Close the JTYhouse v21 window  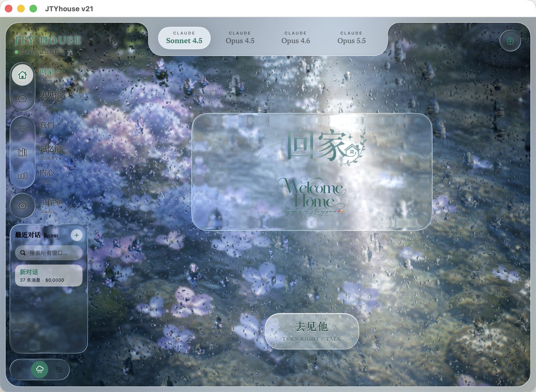9,9
